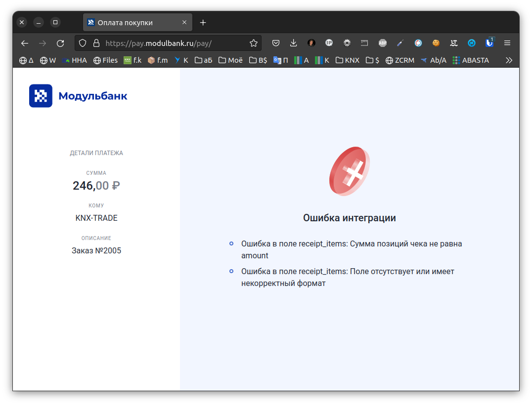Click the gear-shaped extension icon
The image size is (532, 405).
(x=347, y=43)
